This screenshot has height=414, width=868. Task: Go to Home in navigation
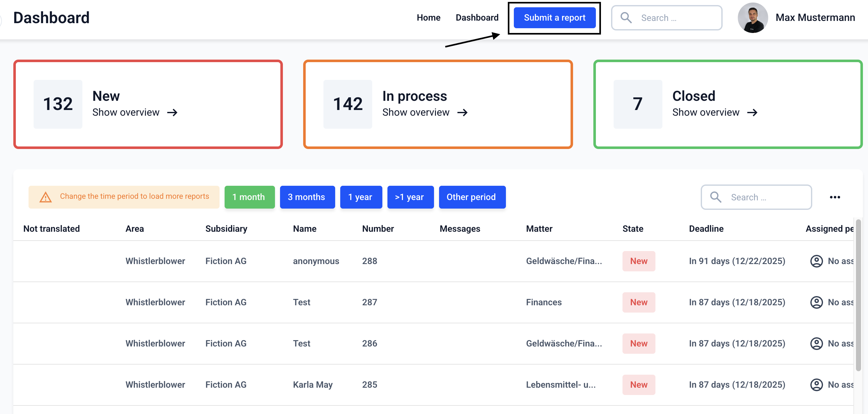pyautogui.click(x=428, y=17)
